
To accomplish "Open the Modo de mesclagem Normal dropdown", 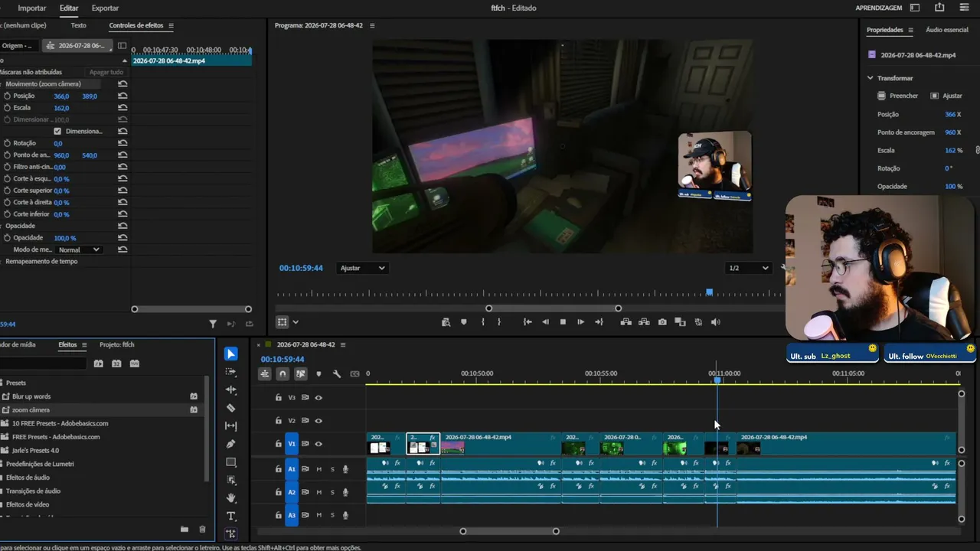I will 80,249.
